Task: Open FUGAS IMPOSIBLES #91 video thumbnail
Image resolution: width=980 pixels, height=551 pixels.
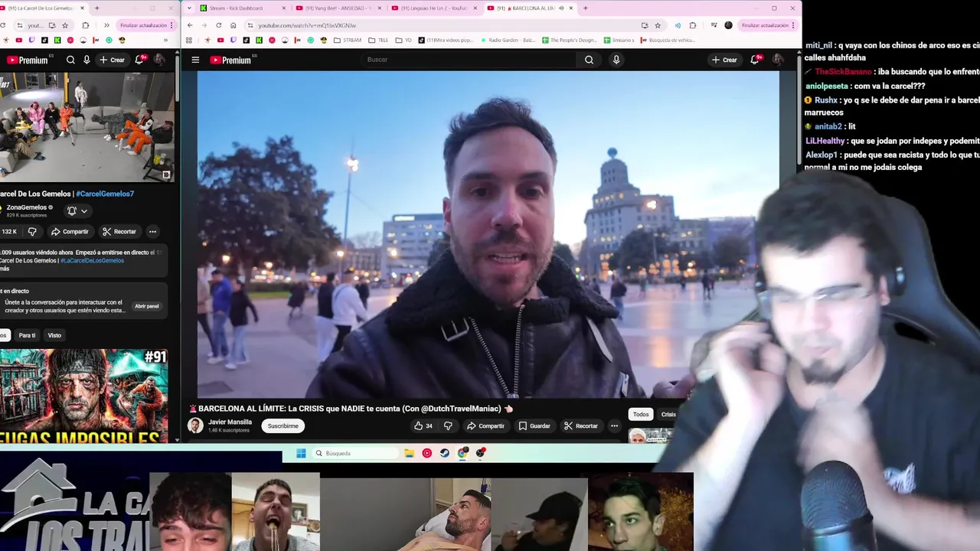Action: pyautogui.click(x=83, y=396)
